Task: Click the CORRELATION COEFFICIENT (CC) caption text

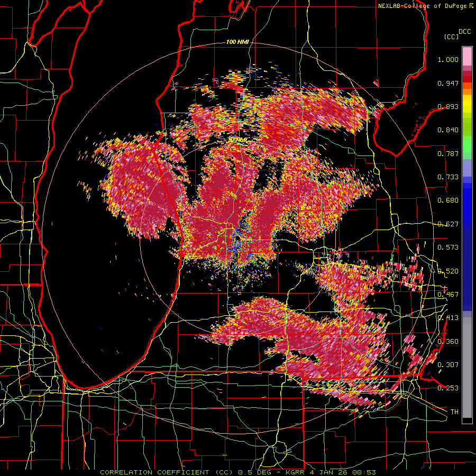Action: (167, 472)
